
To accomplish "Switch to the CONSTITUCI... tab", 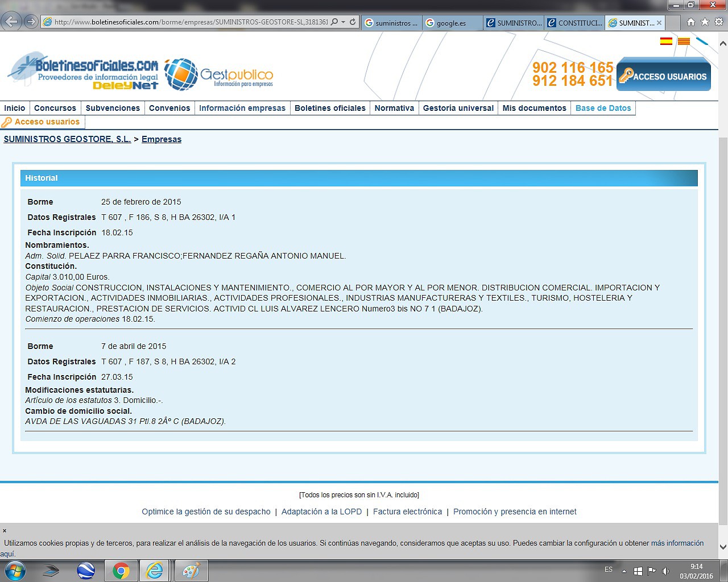I will pos(574,23).
